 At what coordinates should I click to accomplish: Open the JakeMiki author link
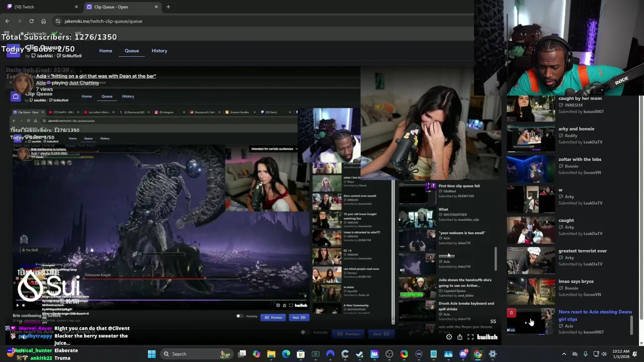click(42, 56)
